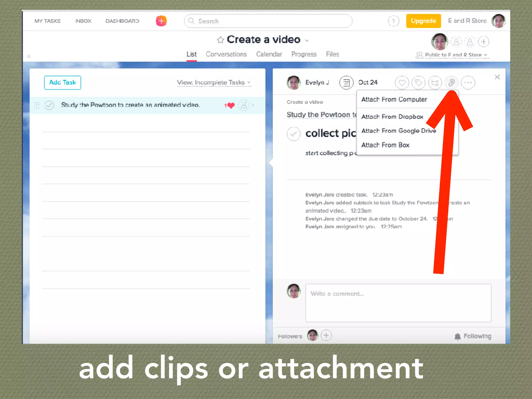
Task: Add a follower with the plus icon
Action: tap(326, 336)
